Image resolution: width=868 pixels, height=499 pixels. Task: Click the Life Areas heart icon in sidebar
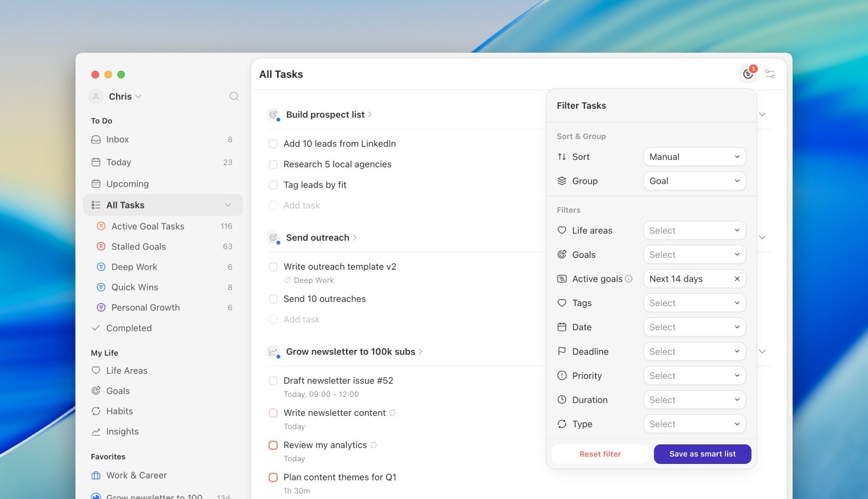coord(96,371)
